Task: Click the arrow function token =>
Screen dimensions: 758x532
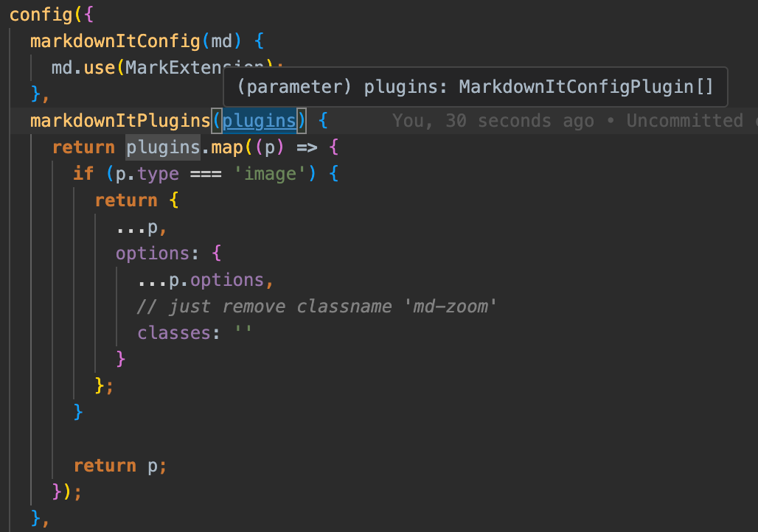Action: 307,147
